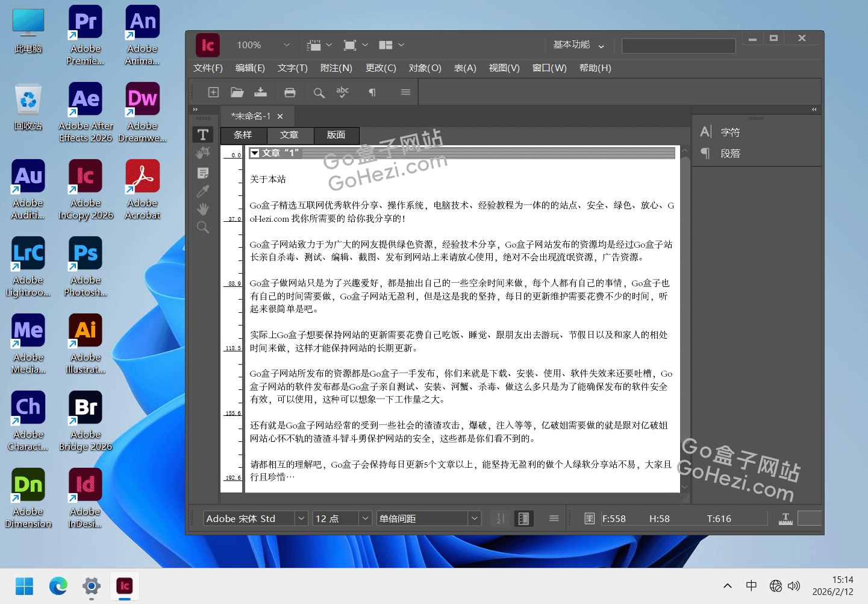Open find with the magnifier toolbar icon

coord(319,92)
